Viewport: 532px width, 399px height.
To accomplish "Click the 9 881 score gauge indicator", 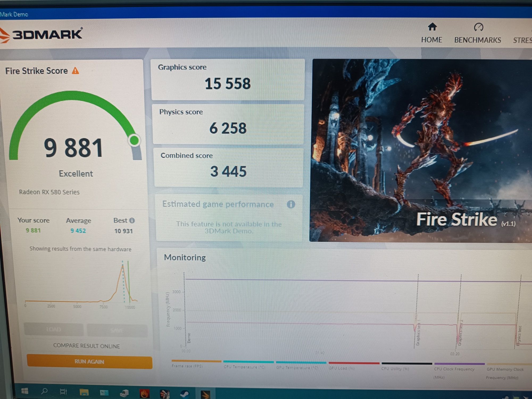I will [134, 140].
